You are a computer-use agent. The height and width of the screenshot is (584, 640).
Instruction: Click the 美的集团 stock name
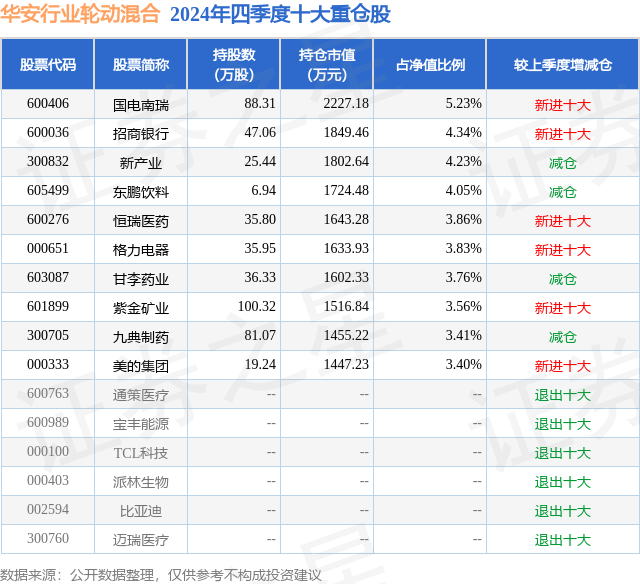(x=141, y=365)
